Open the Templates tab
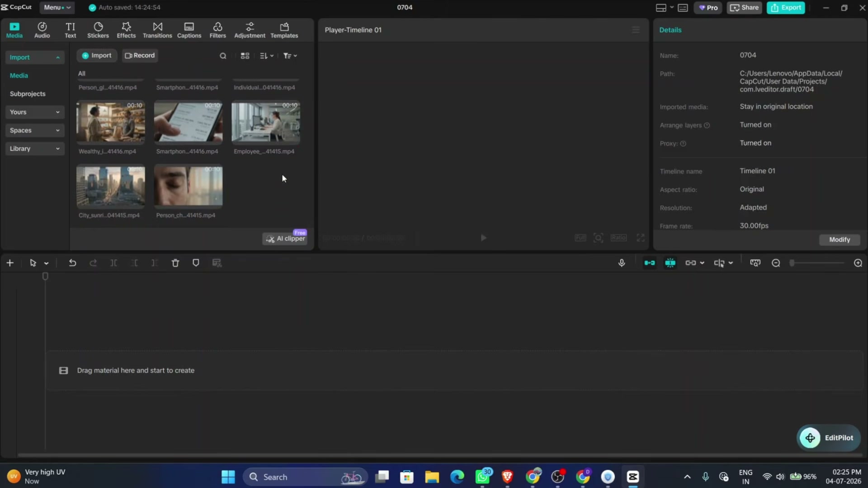 click(x=284, y=30)
